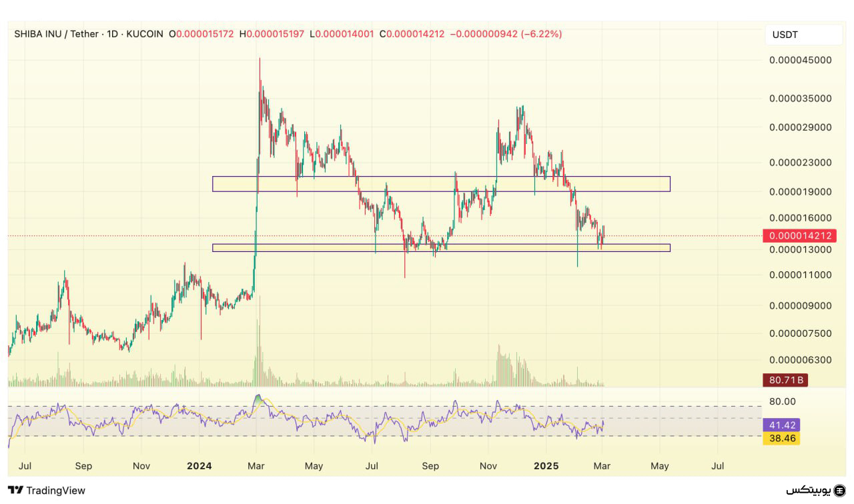854x504 pixels.
Task: Click the 2025 label on time axis
Action: pos(546,466)
